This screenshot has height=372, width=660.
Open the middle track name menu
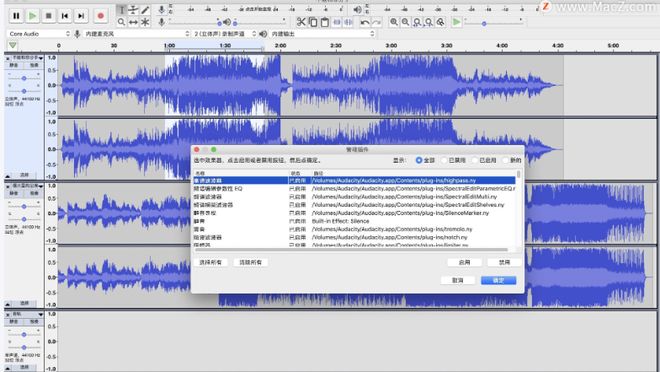coord(27,186)
